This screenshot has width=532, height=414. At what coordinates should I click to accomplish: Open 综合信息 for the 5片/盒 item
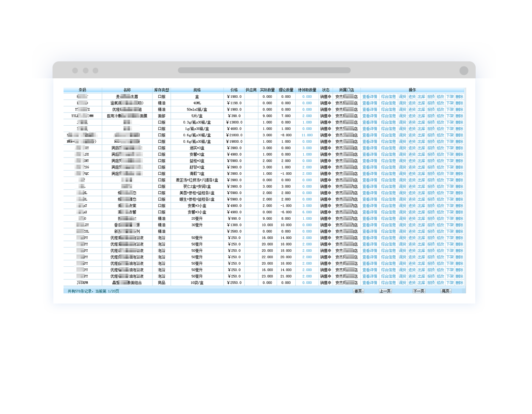pyautogui.click(x=388, y=116)
